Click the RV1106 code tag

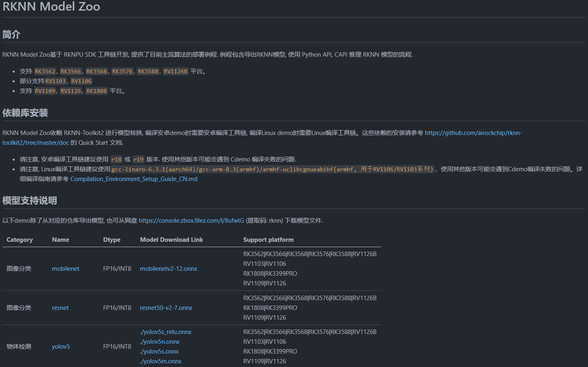[82, 81]
